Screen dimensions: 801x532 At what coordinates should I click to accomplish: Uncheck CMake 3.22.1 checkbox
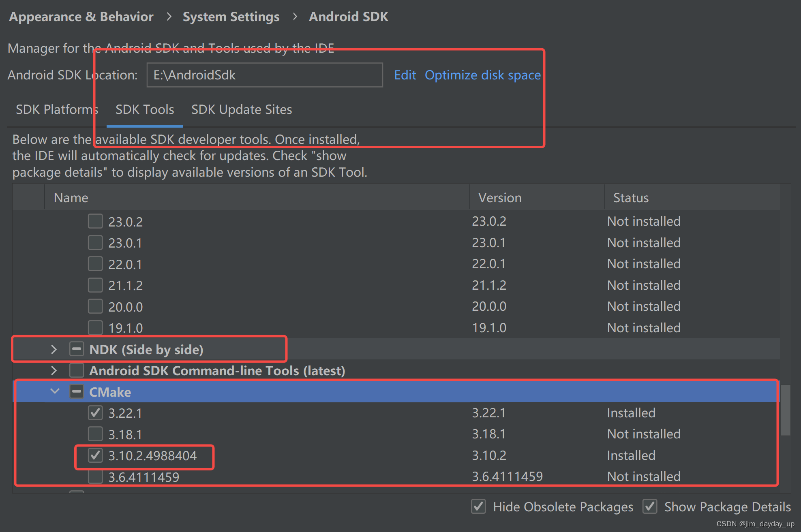click(95, 412)
